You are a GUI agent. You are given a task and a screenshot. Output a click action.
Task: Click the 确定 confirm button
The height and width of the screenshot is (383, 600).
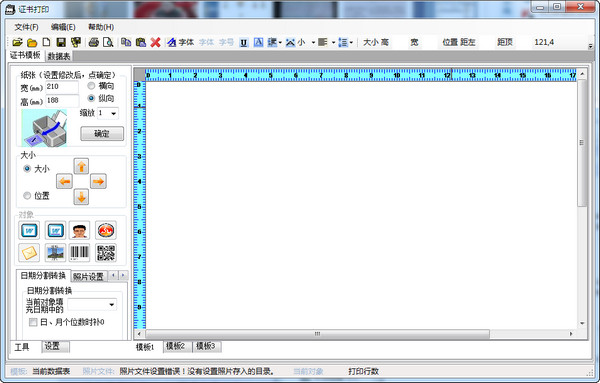[x=102, y=134]
